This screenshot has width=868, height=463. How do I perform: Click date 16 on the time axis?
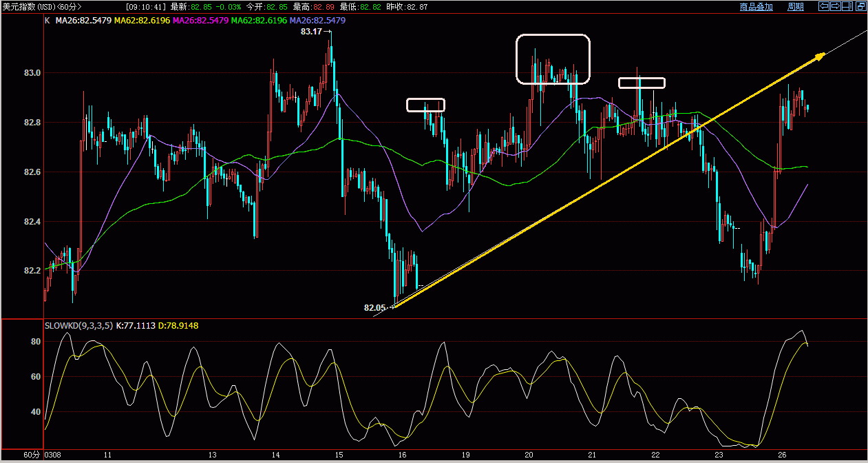coord(403,456)
